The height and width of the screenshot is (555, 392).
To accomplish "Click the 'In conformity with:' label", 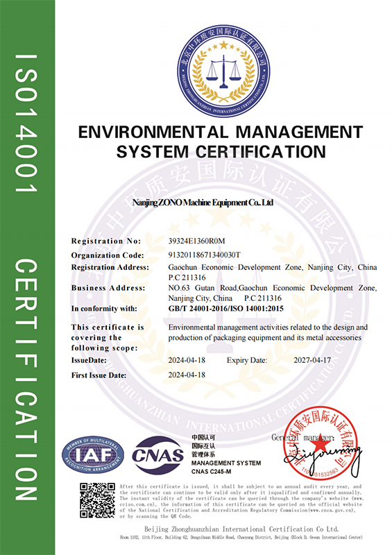I will coord(104,309).
